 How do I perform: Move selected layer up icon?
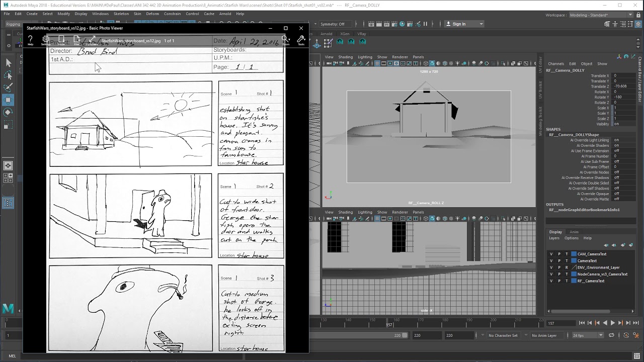click(607, 245)
